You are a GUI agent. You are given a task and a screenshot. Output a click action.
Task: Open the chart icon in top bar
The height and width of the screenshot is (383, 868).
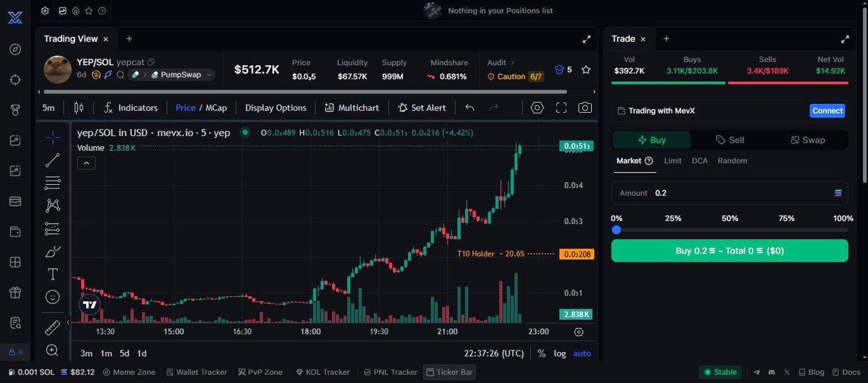tap(63, 11)
